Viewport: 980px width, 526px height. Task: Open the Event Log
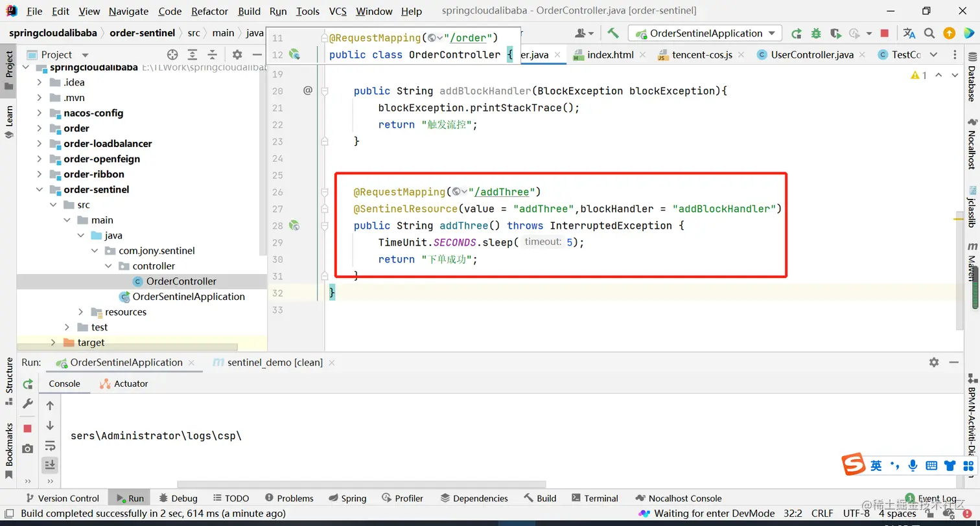point(931,498)
